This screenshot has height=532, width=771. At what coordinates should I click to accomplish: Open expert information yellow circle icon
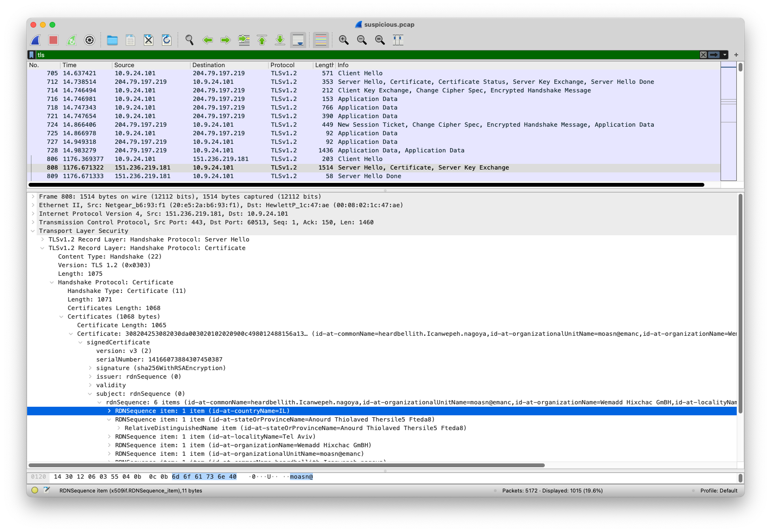(x=35, y=490)
